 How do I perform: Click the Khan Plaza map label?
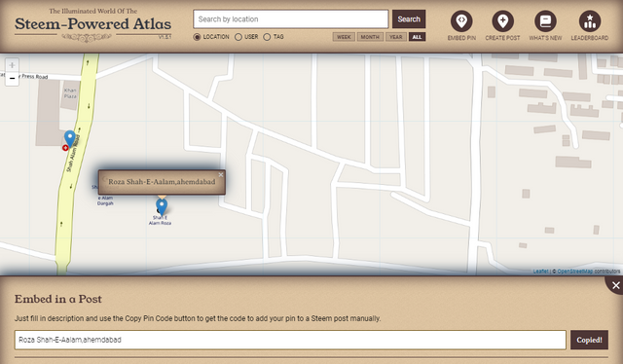pyautogui.click(x=70, y=93)
